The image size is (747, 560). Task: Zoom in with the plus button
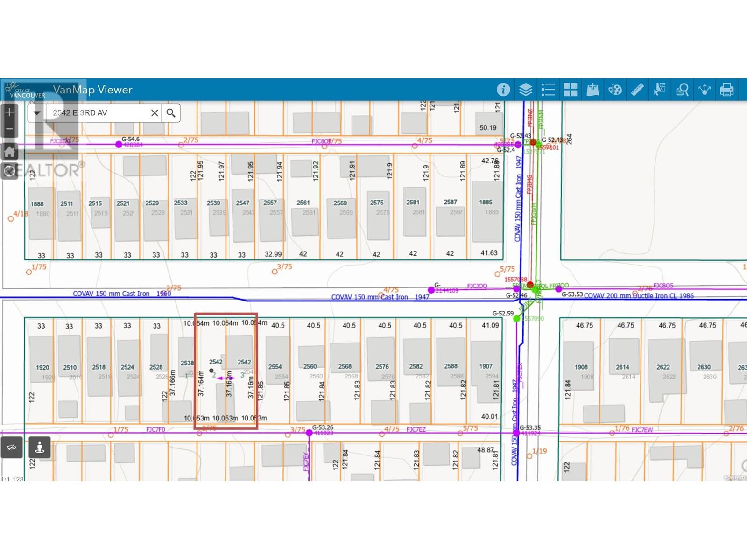(x=9, y=112)
